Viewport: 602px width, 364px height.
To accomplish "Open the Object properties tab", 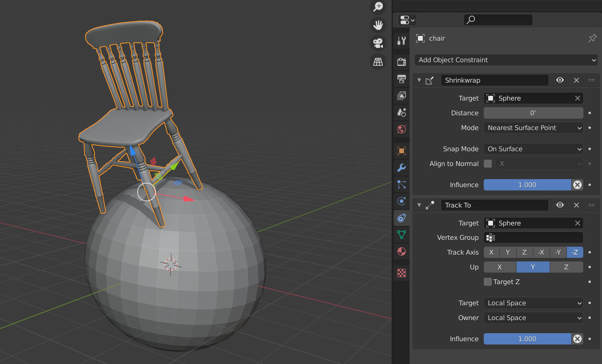I will pos(402,150).
